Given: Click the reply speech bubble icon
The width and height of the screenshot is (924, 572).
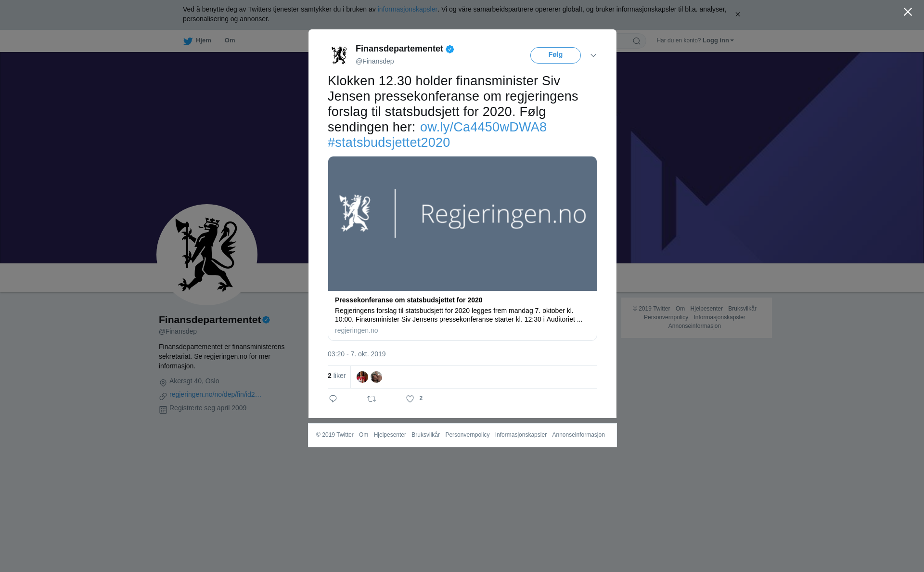Looking at the screenshot, I should (x=333, y=399).
